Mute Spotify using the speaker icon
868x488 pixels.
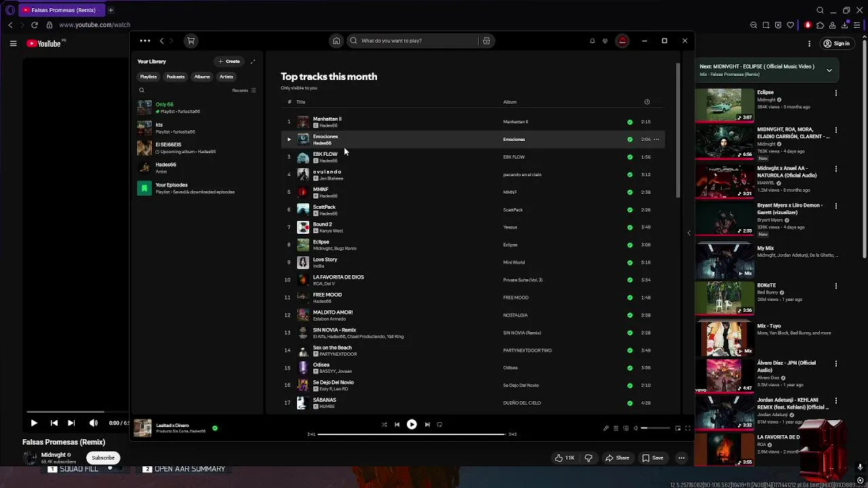pos(636,428)
